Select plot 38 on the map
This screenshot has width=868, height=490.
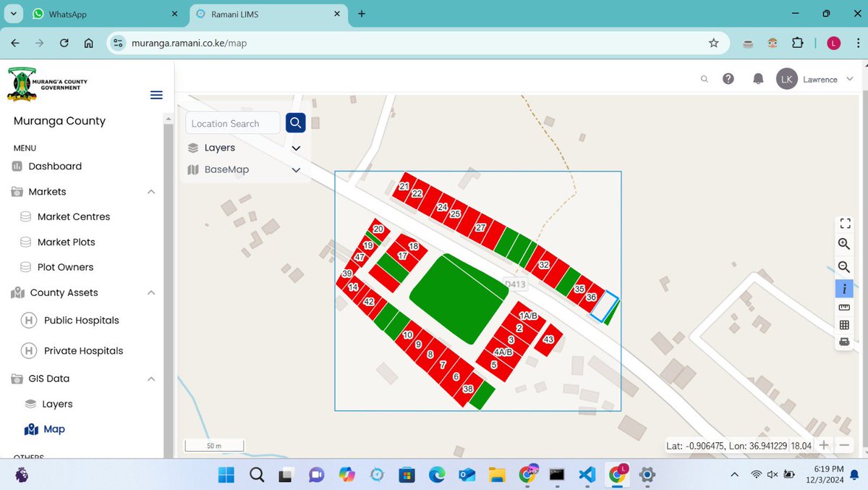(468, 389)
